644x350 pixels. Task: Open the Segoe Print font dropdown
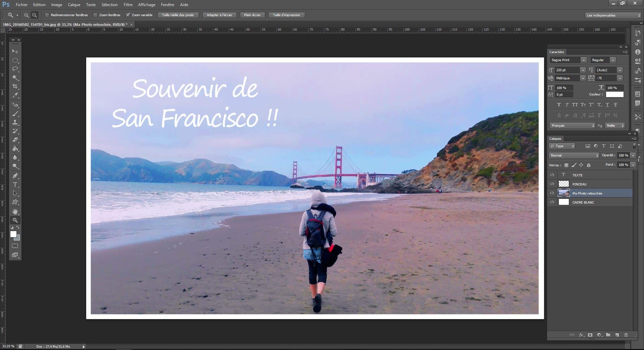tap(584, 60)
